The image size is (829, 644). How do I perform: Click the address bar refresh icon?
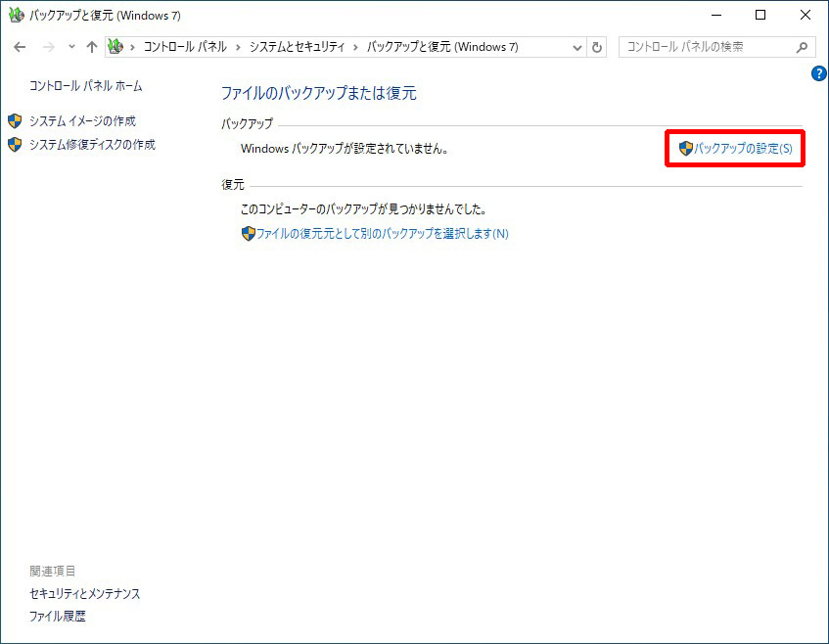(597, 47)
